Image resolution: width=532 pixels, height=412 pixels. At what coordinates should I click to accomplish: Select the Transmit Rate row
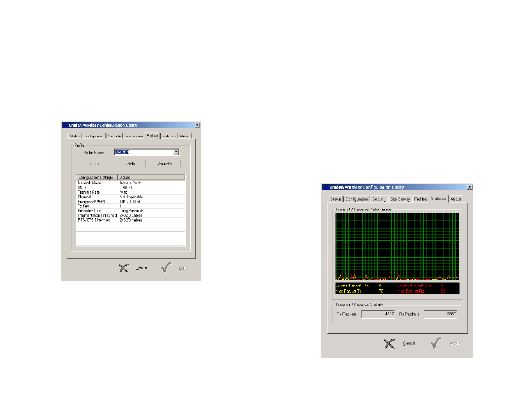130,192
